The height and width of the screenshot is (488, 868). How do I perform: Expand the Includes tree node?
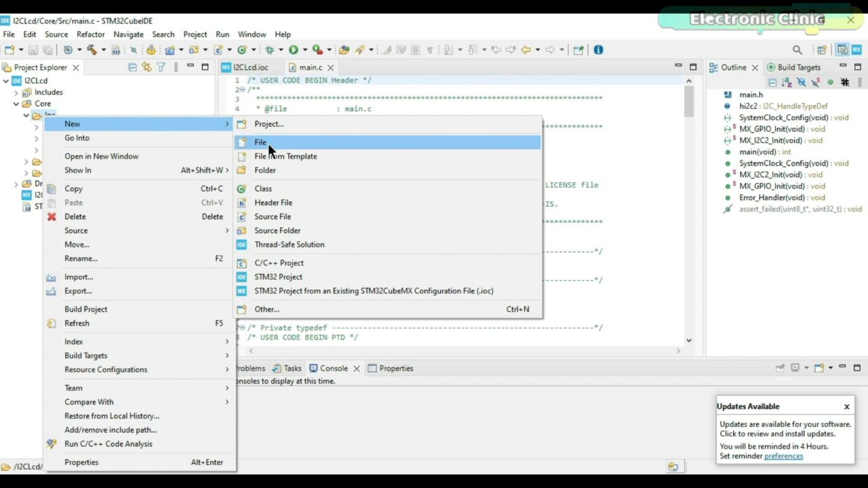(16, 92)
